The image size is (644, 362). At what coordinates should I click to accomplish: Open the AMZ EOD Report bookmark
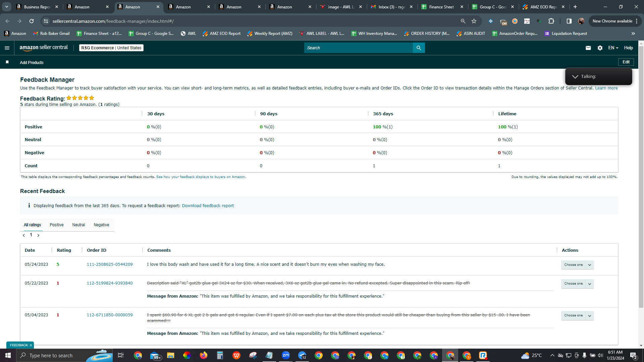[x=221, y=34]
